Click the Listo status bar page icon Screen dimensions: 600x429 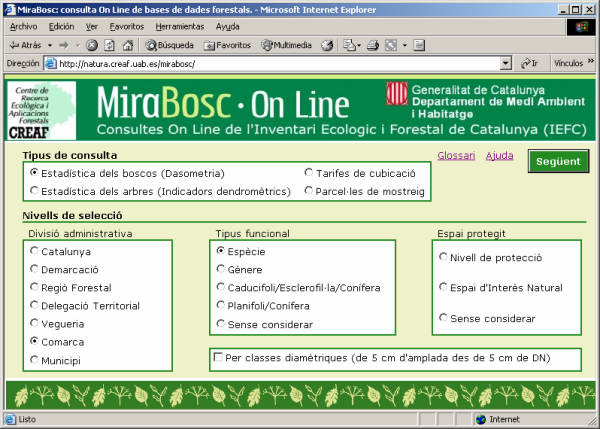(x=10, y=419)
